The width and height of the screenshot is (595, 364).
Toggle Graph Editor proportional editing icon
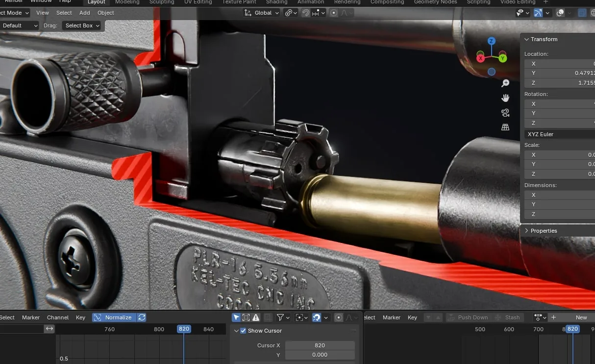click(339, 317)
